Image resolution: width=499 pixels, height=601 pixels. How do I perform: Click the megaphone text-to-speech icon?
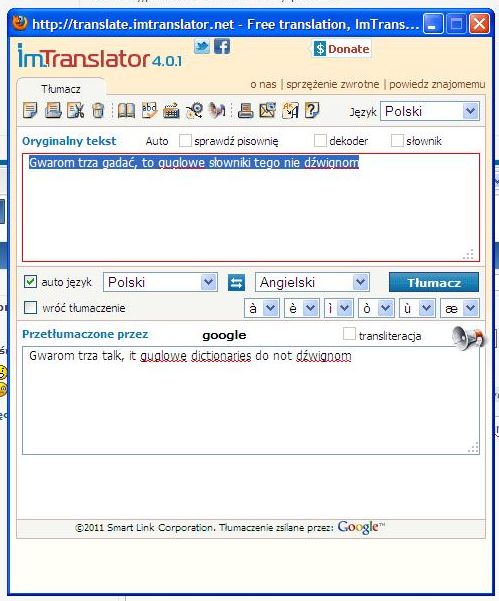pos(468,338)
